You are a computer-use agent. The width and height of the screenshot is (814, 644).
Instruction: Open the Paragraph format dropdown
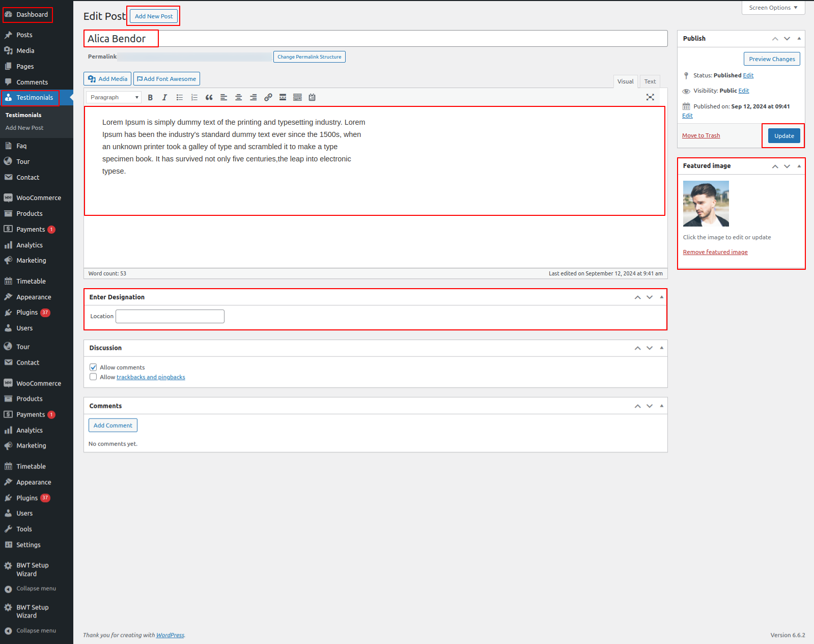point(114,97)
